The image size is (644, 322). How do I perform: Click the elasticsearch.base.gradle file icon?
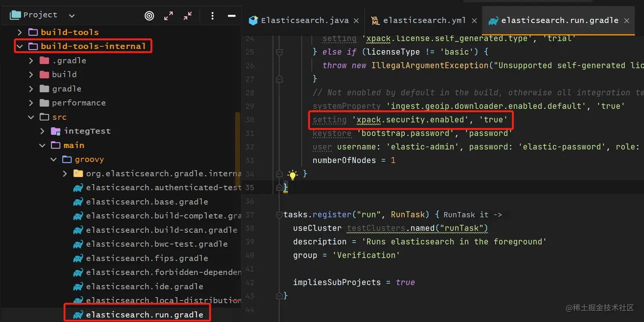tap(78, 202)
